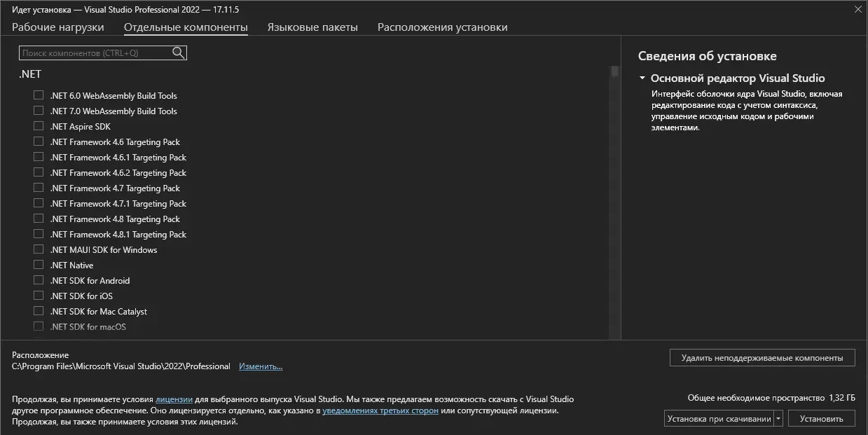Tick .NET Framework 4.8.1 Targeting Pack

[x=39, y=234]
